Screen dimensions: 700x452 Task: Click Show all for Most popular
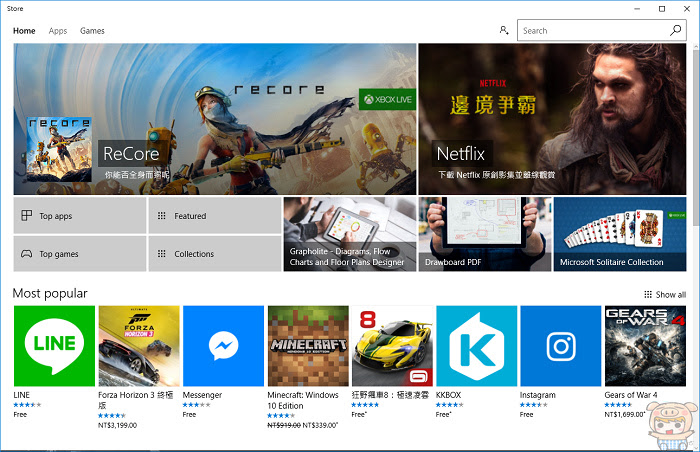[x=665, y=295]
